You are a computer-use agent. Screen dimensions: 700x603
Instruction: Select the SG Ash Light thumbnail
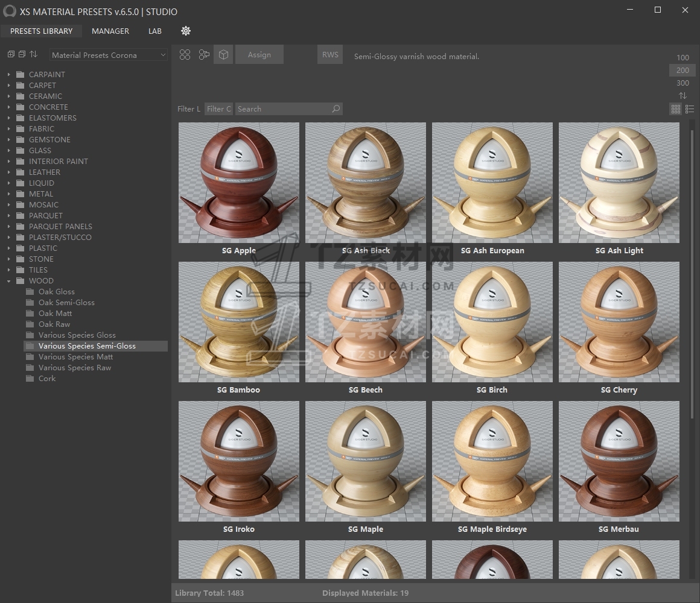[619, 183]
